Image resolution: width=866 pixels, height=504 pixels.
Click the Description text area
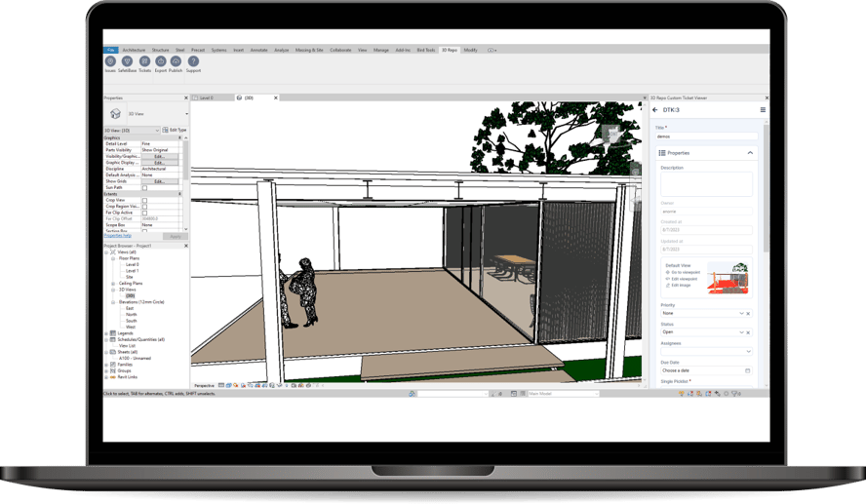706,184
